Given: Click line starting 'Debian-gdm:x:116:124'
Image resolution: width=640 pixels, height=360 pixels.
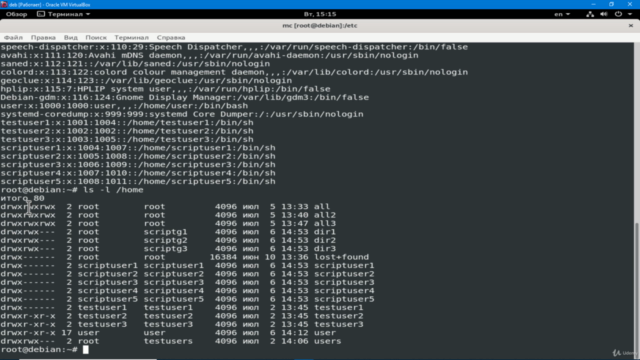Looking at the screenshot, I should tap(184, 98).
